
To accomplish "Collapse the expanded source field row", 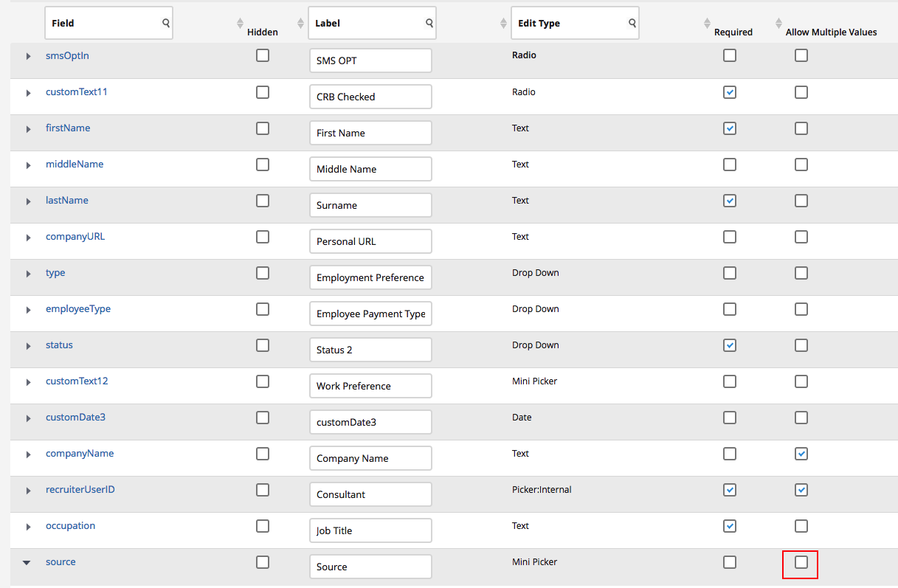I will click(27, 563).
